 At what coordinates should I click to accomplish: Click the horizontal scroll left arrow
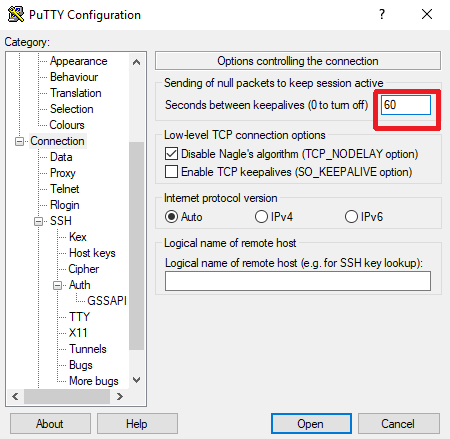click(15, 396)
